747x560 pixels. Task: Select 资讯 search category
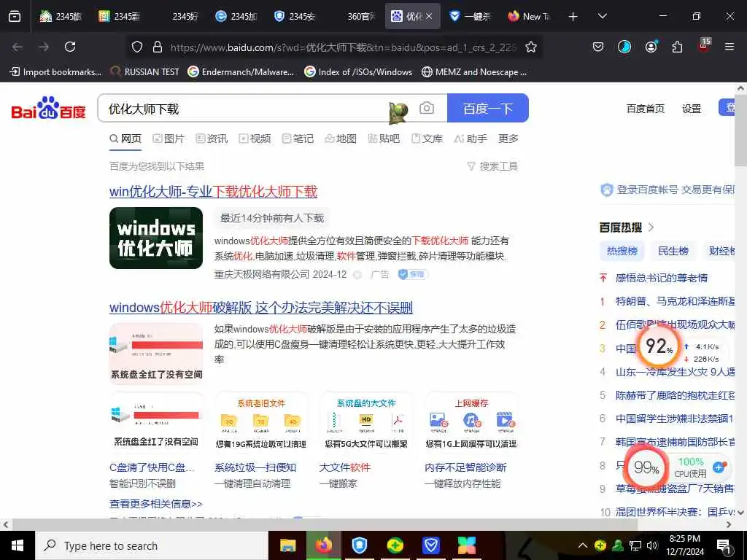pos(212,139)
